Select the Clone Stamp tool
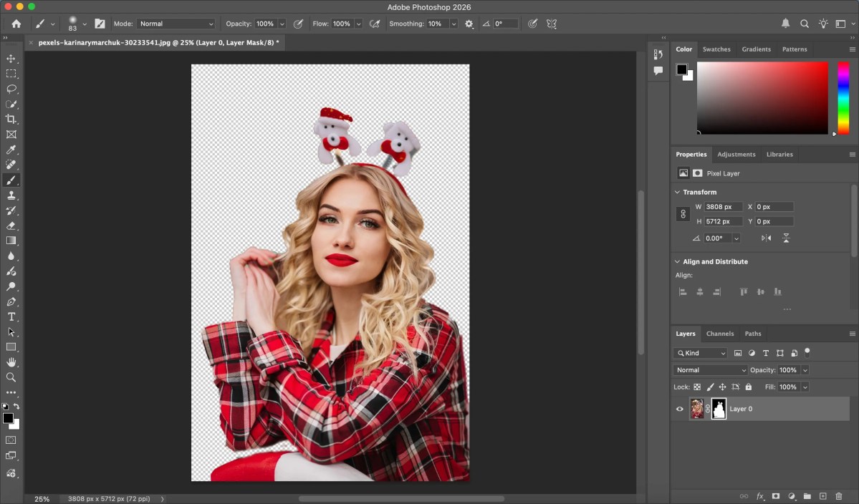This screenshot has height=504, width=859. (11, 195)
